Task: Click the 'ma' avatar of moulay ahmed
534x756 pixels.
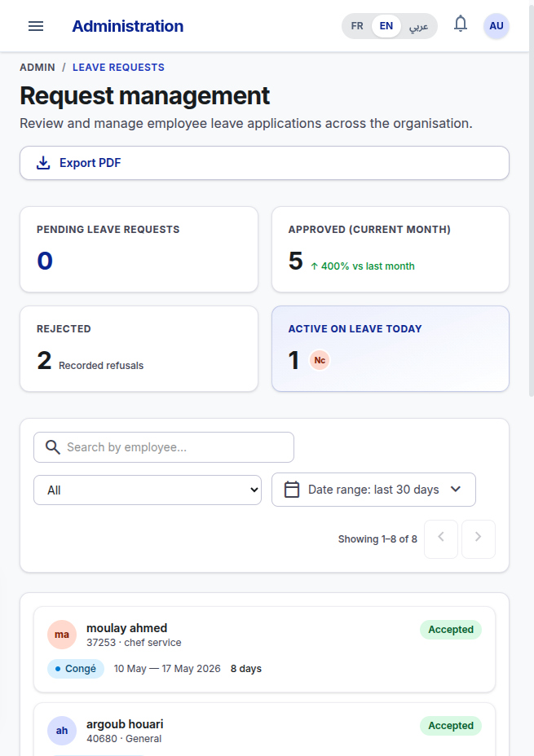Action: point(62,635)
